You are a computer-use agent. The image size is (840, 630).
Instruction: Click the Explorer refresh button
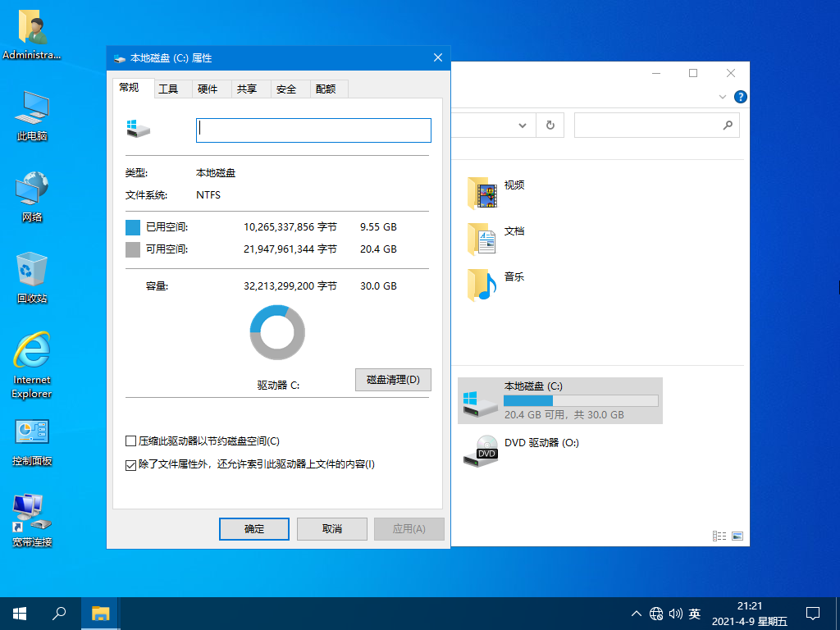click(550, 126)
